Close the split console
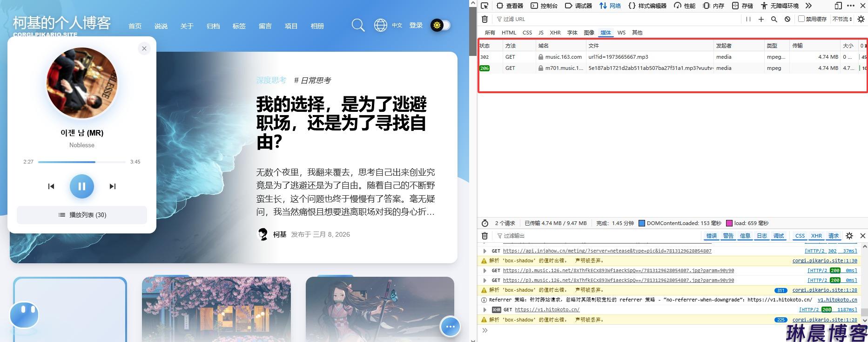The height and width of the screenshot is (342, 868). coord(862,236)
